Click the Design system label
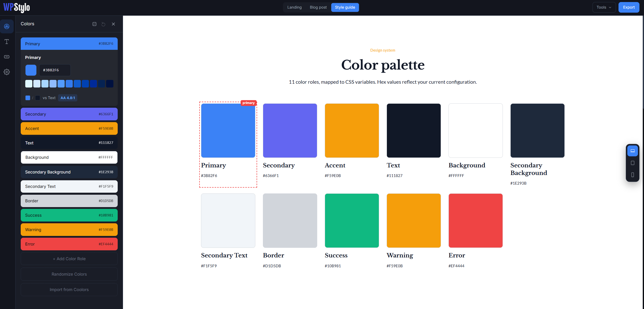Image resolution: width=644 pixels, height=309 pixels. click(x=383, y=50)
